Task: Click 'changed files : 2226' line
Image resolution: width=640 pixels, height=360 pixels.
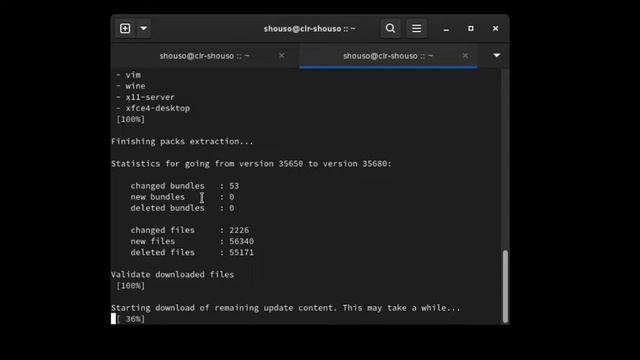Action: (190, 230)
